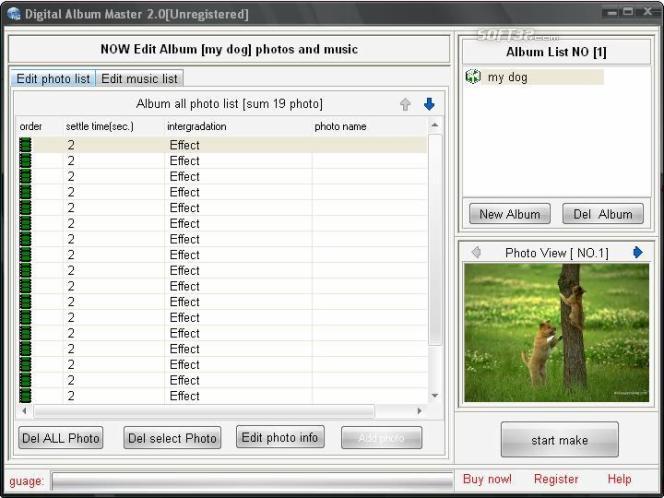664x498 pixels.
Task: Click the dogs photo preview thumbnail
Action: (556, 333)
